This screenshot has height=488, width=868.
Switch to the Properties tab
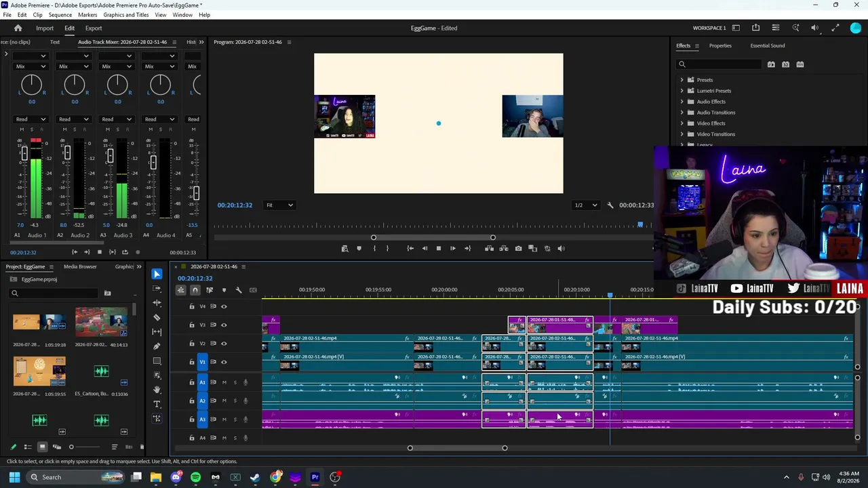coord(720,46)
